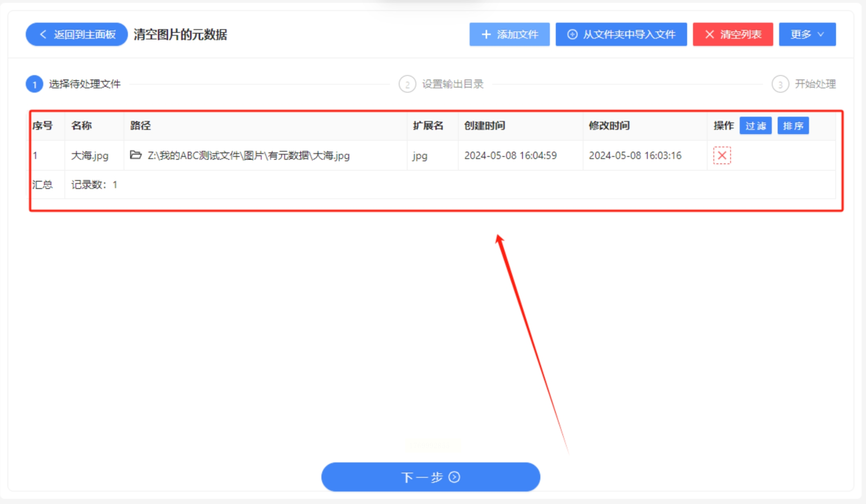The image size is (866, 504).
Task: Return via 返回到主面板 button
Action: (x=77, y=34)
